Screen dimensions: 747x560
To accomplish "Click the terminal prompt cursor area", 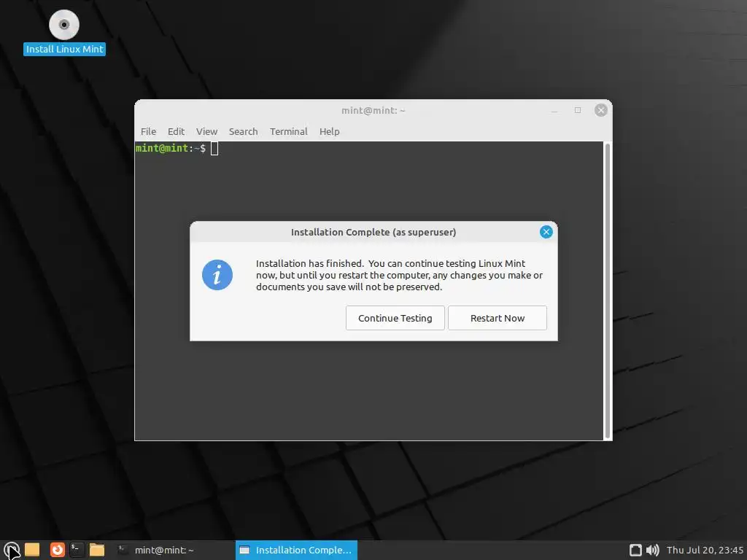I will click(x=214, y=149).
